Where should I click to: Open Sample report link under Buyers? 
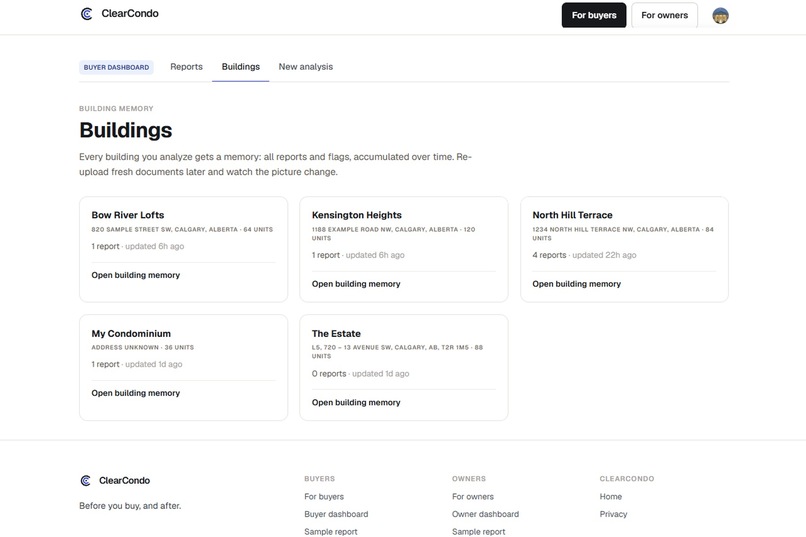[x=331, y=532]
